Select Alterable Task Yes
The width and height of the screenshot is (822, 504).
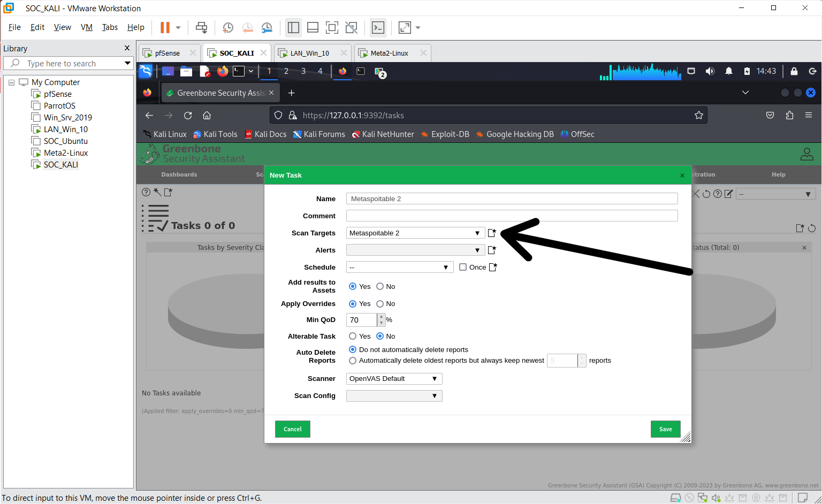[353, 336]
